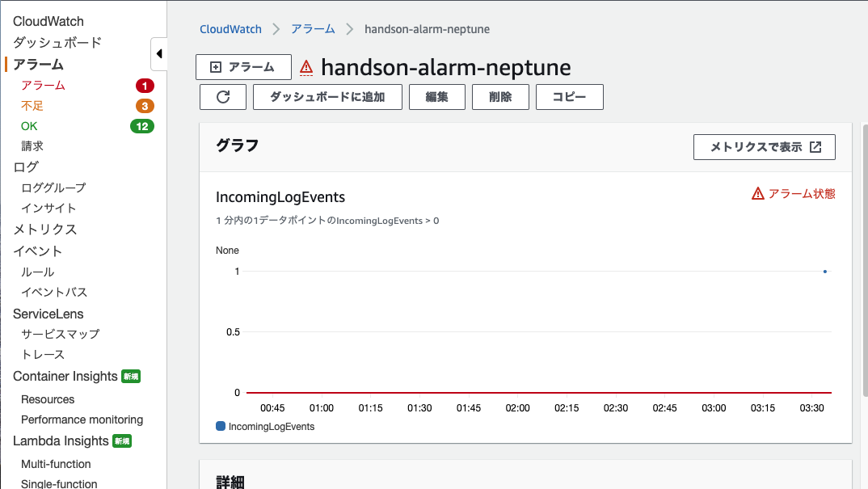Click the alarm warning triangle beside the title

click(306, 68)
